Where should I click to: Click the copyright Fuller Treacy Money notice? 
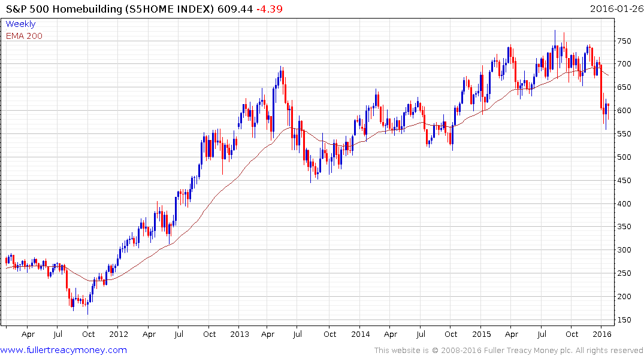click(x=509, y=351)
